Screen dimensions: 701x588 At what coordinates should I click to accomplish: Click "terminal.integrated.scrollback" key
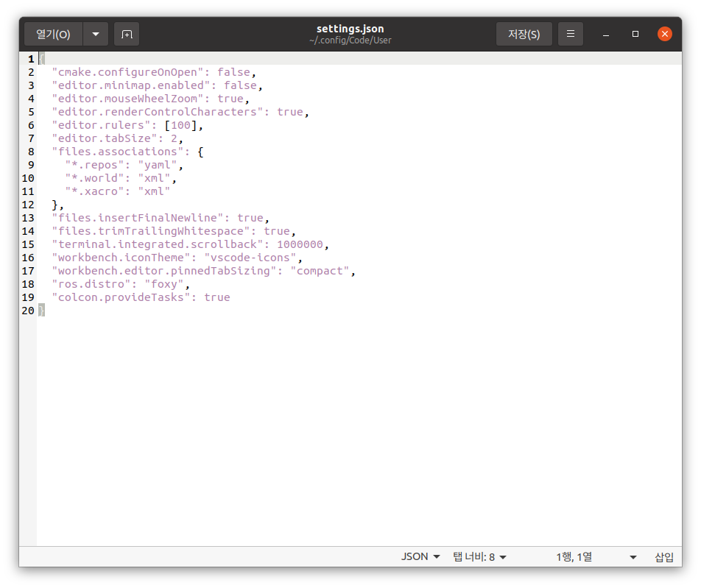pyautogui.click(x=158, y=244)
